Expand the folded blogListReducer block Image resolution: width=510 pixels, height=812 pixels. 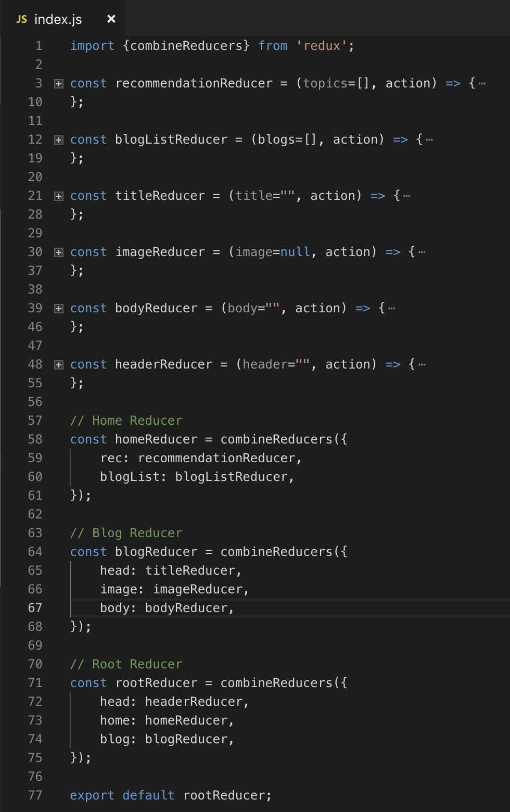coord(59,140)
